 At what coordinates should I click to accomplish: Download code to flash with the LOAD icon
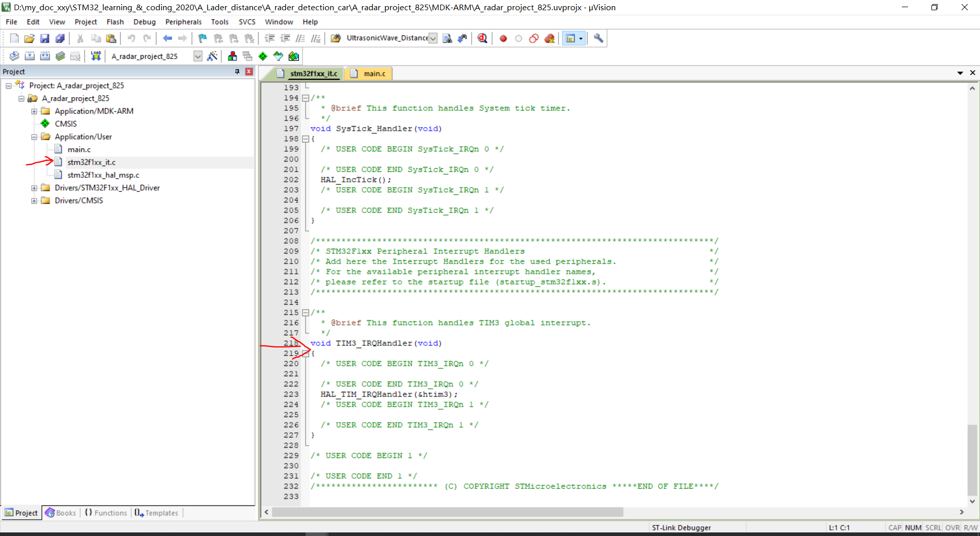96,56
